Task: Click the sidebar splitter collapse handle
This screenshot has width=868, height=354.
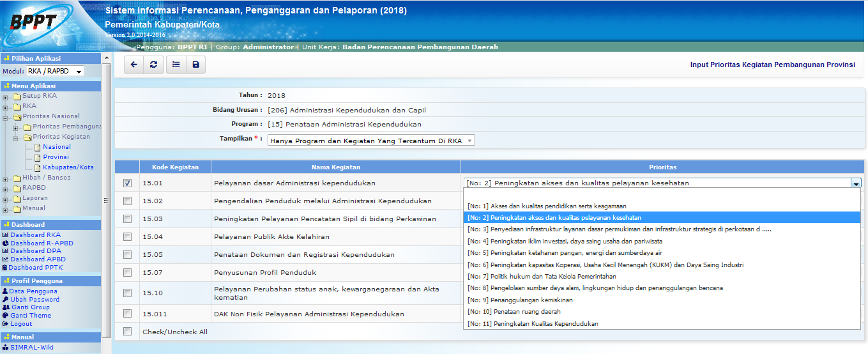Action: pos(106,201)
